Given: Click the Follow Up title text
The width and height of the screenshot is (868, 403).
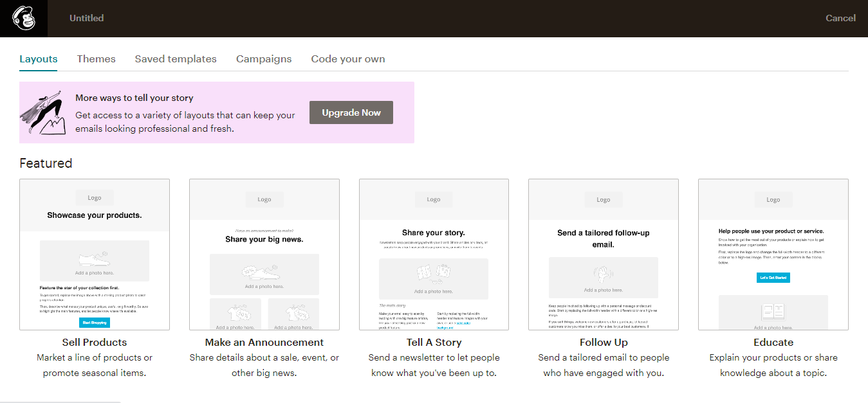Looking at the screenshot, I should (x=604, y=342).
